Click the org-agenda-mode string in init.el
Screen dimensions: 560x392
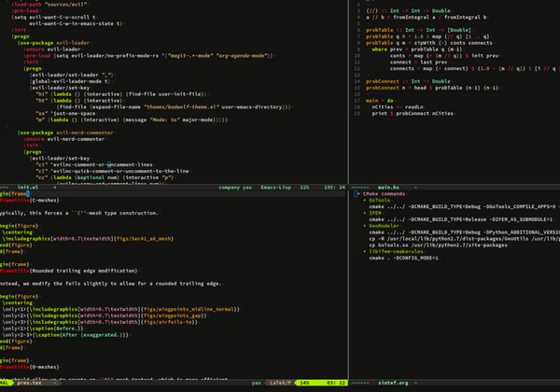pos(242,56)
